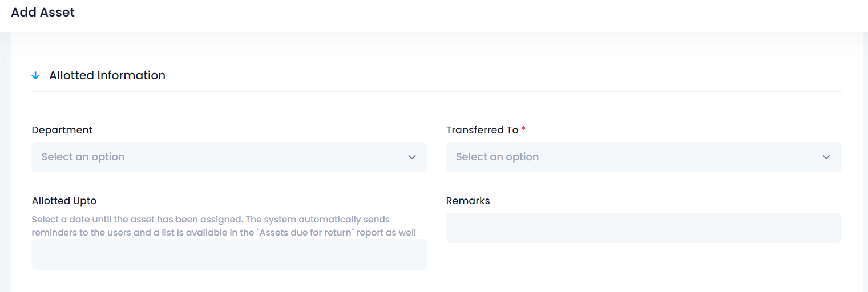
Task: Click the red required asterisk
Action: pos(523,129)
